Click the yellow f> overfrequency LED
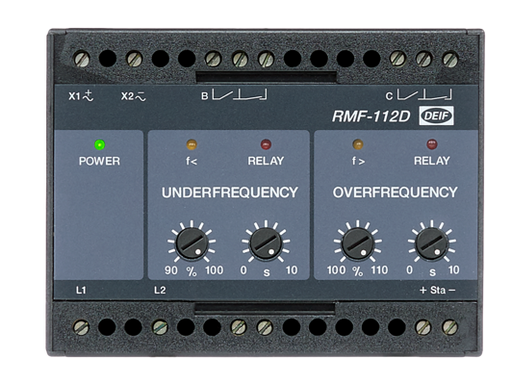 pyautogui.click(x=358, y=144)
